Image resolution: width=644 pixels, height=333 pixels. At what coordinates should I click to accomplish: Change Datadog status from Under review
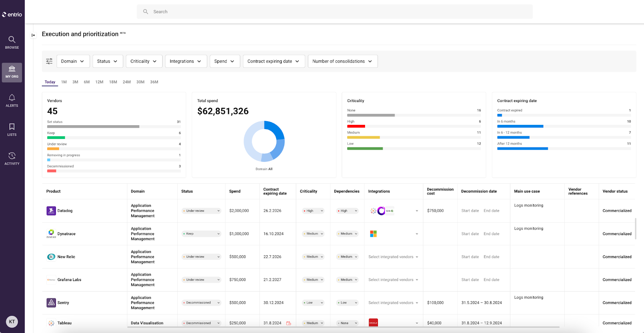click(201, 211)
